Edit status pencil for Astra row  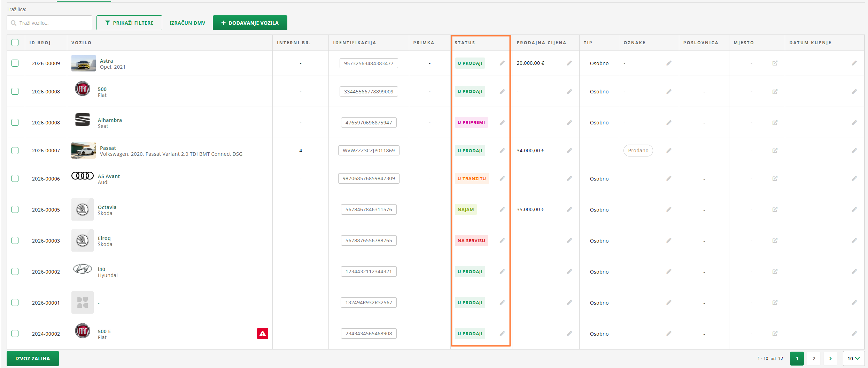pyautogui.click(x=502, y=63)
